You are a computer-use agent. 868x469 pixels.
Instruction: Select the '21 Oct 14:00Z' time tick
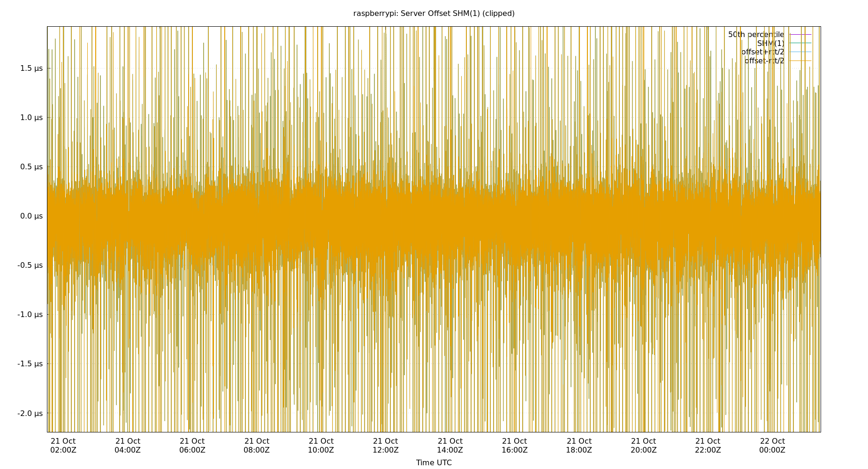coord(450,446)
